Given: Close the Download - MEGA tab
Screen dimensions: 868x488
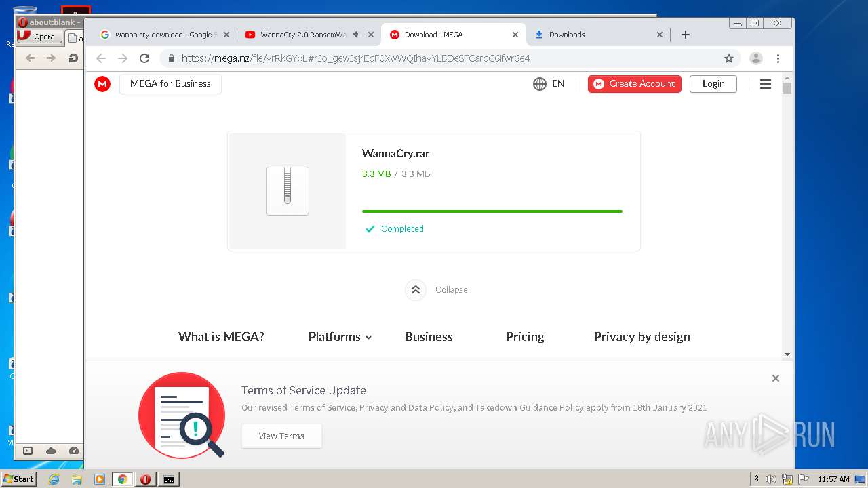Looking at the screenshot, I should (515, 35).
